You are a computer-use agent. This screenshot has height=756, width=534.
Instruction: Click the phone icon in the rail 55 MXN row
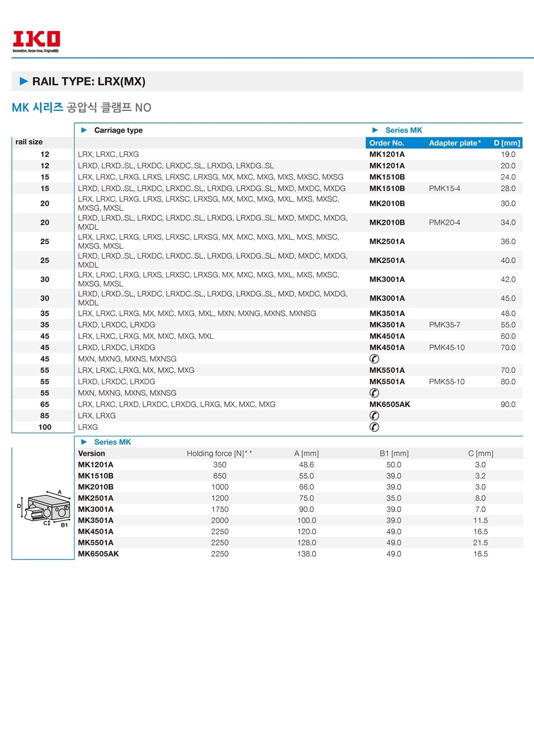pos(374,393)
